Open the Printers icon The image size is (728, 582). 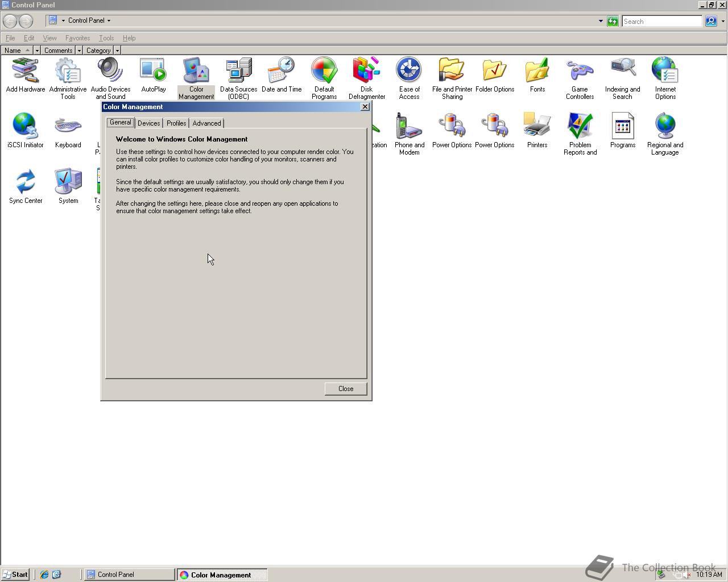click(537, 131)
